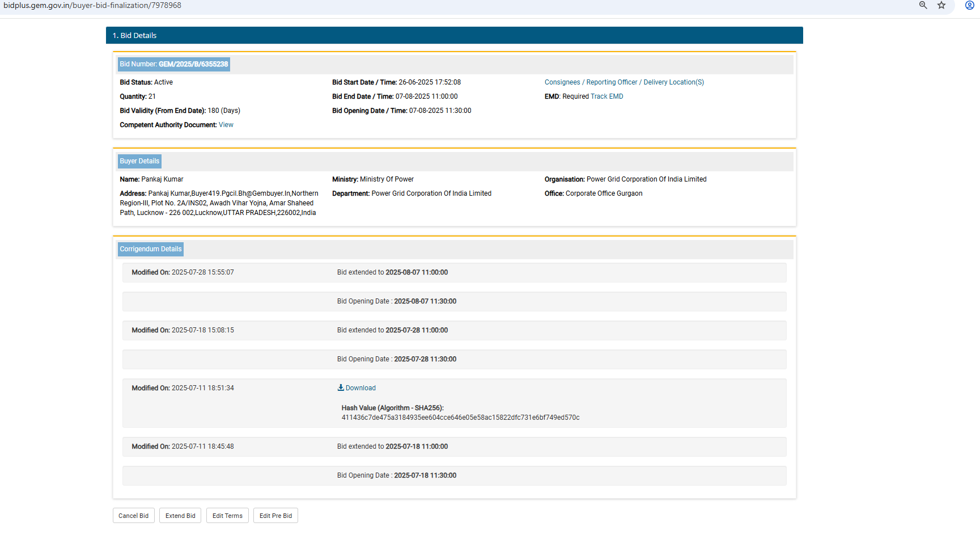View the Competent Authority Document
The width and height of the screenshot is (980, 548).
(x=226, y=125)
